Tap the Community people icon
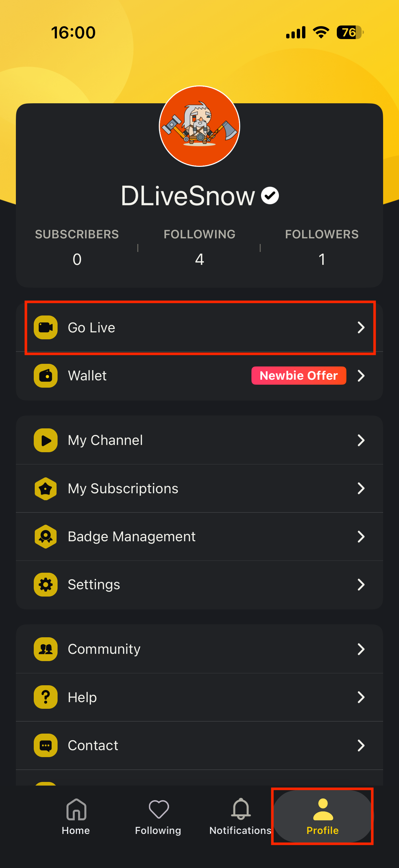This screenshot has width=399, height=868. (x=45, y=649)
